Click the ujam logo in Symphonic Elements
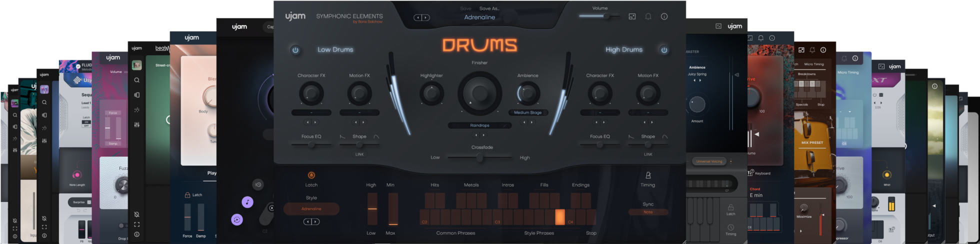 click(x=295, y=16)
